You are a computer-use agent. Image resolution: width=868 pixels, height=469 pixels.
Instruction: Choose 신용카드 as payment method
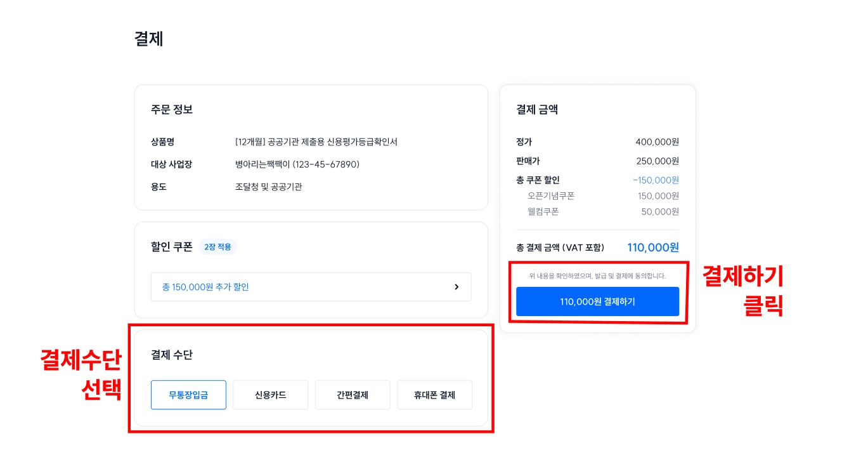[x=270, y=395]
